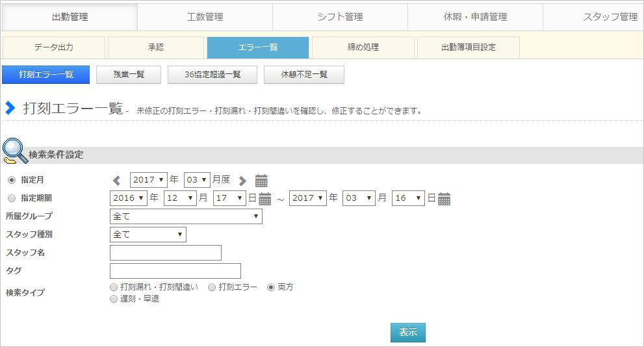Open calendar icon for period start date

265,198
